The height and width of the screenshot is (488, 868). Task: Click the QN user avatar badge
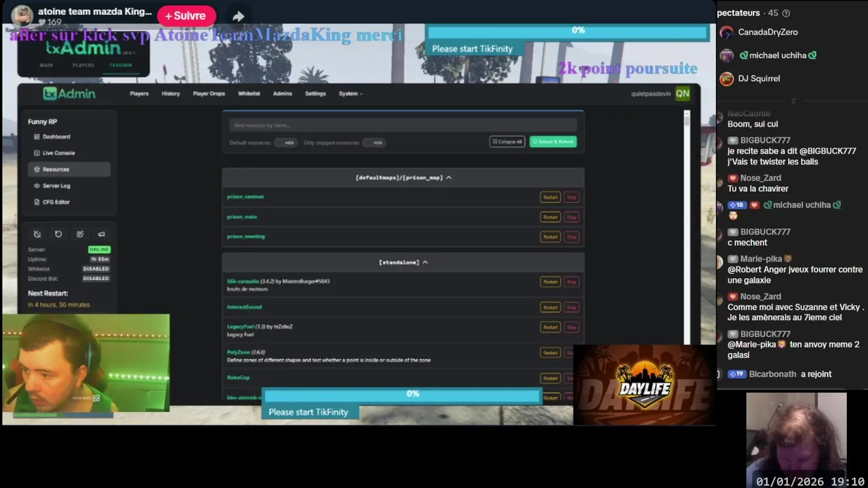click(x=682, y=94)
